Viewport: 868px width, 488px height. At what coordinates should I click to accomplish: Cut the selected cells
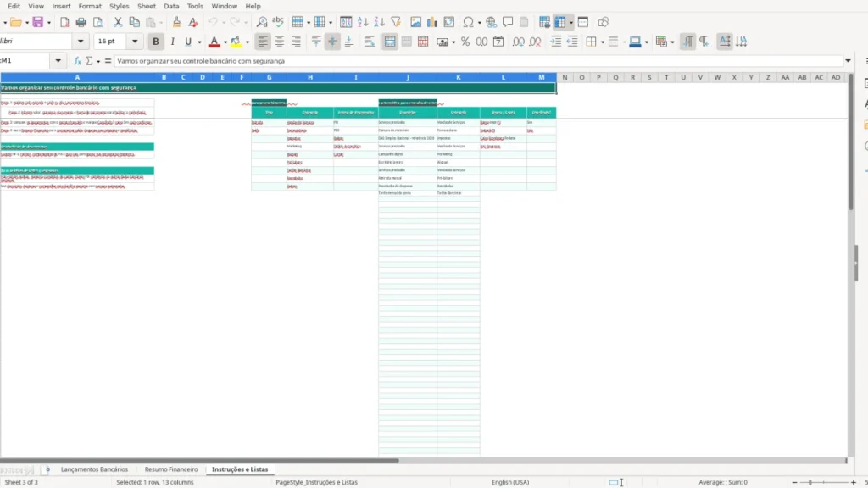pos(117,22)
